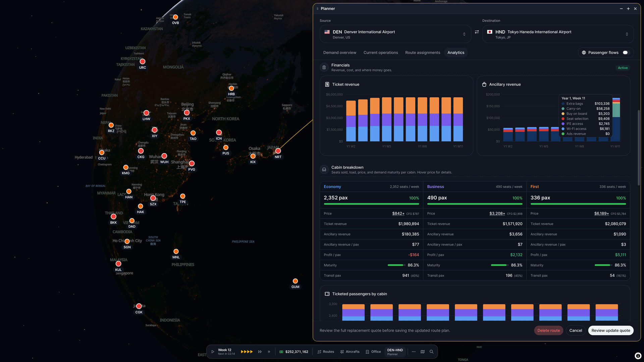Click the Planner panel vertical scrollbar

coord(639,147)
